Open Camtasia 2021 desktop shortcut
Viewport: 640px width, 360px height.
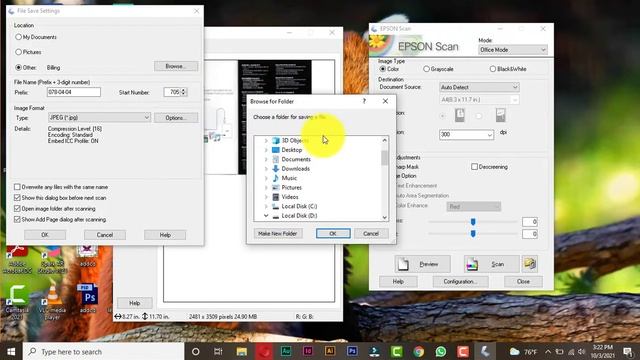pos(17,302)
